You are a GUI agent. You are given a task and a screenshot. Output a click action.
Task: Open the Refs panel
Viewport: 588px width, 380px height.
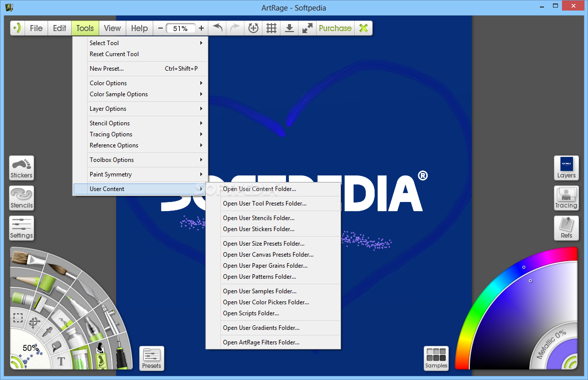pos(566,228)
